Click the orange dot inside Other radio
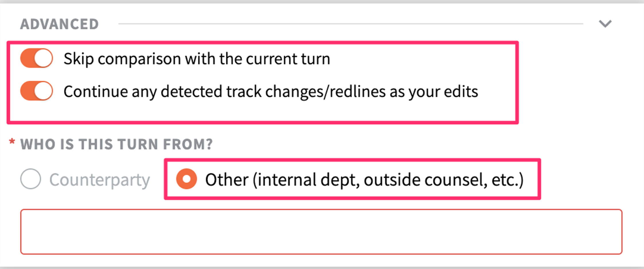The height and width of the screenshot is (269, 644). (x=187, y=179)
